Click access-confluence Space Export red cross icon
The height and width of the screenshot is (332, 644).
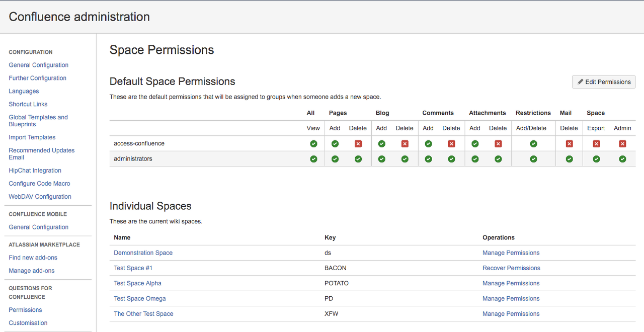[596, 144]
